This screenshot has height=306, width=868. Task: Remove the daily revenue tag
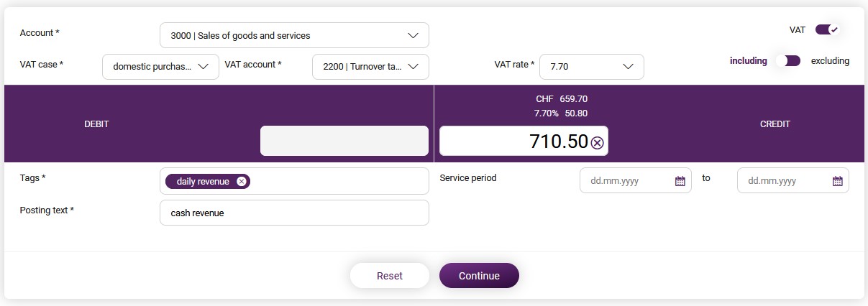tap(242, 182)
